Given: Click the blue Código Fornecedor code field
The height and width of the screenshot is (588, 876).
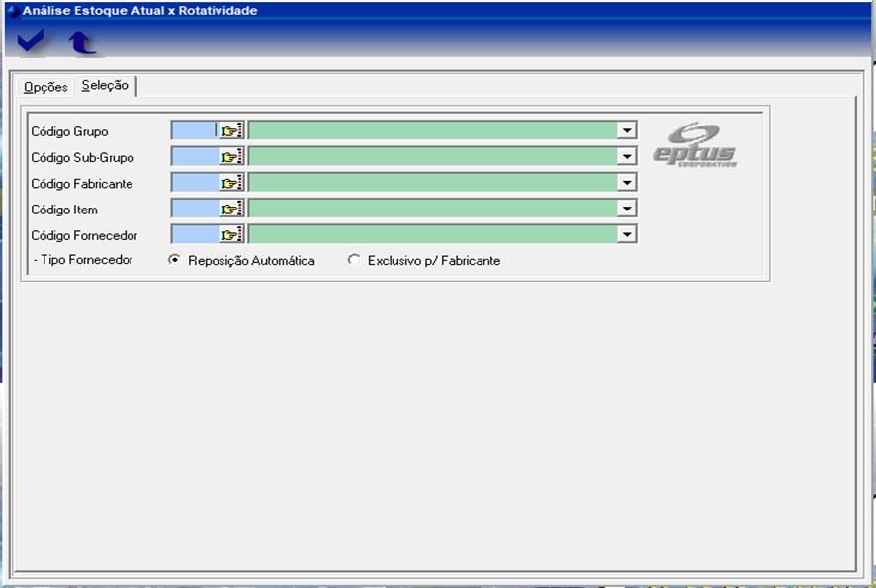Looking at the screenshot, I should tap(194, 234).
